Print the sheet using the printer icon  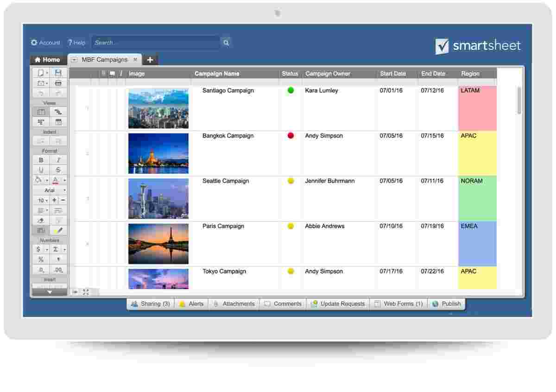tap(58, 83)
